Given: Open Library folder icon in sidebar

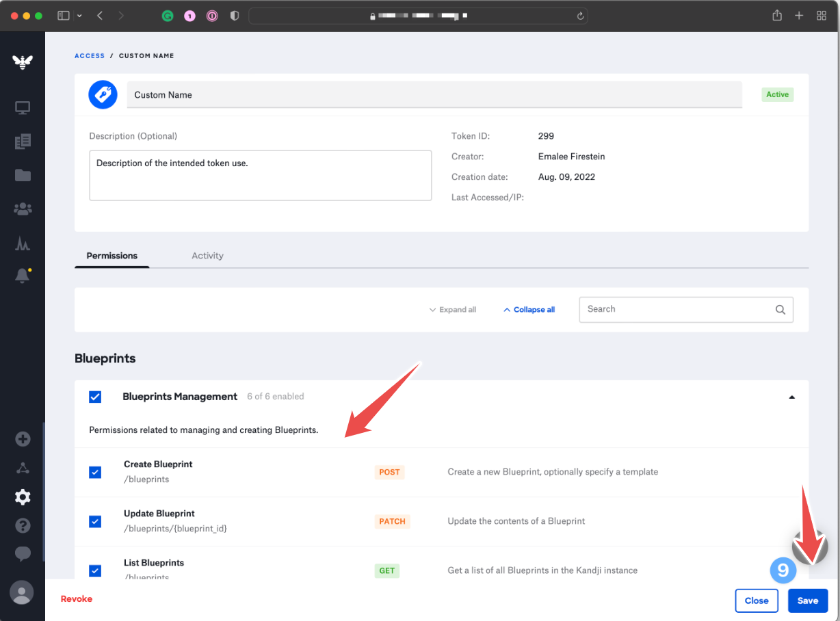Looking at the screenshot, I should tap(23, 175).
